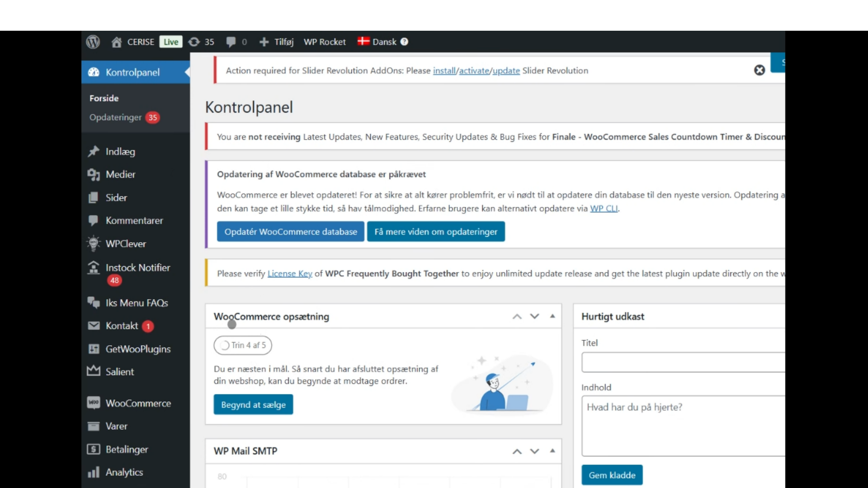Click the Varer products icon
Screen dimensions: 868x488
pyautogui.click(x=94, y=426)
